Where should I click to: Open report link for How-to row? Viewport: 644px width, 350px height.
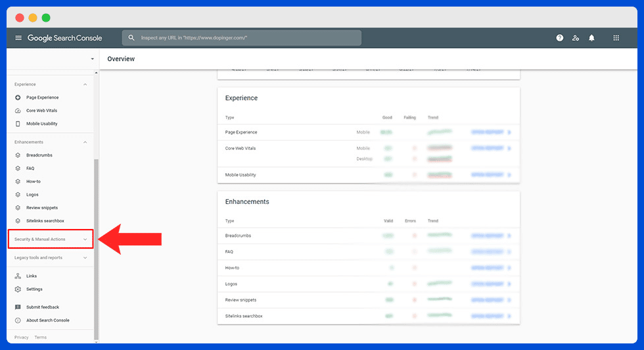(x=488, y=268)
